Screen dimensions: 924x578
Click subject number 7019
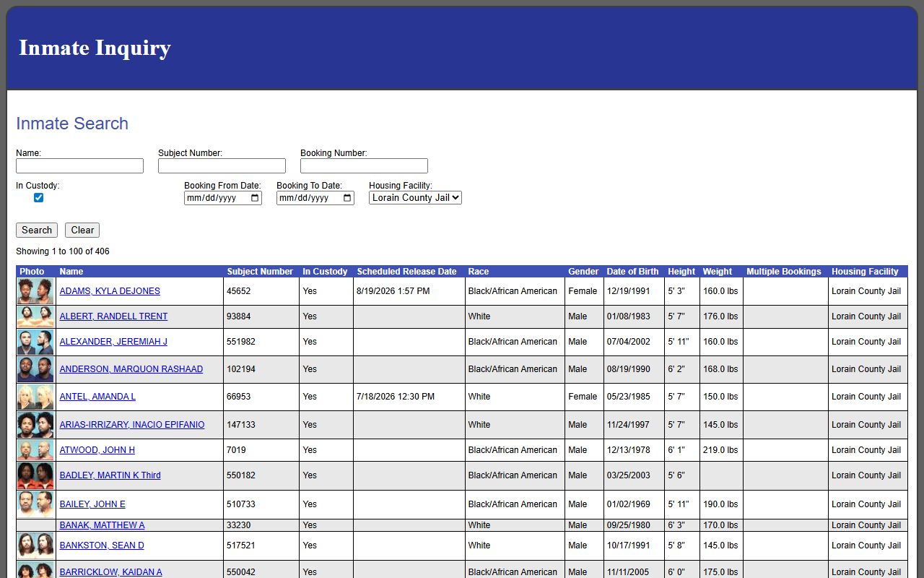point(236,450)
